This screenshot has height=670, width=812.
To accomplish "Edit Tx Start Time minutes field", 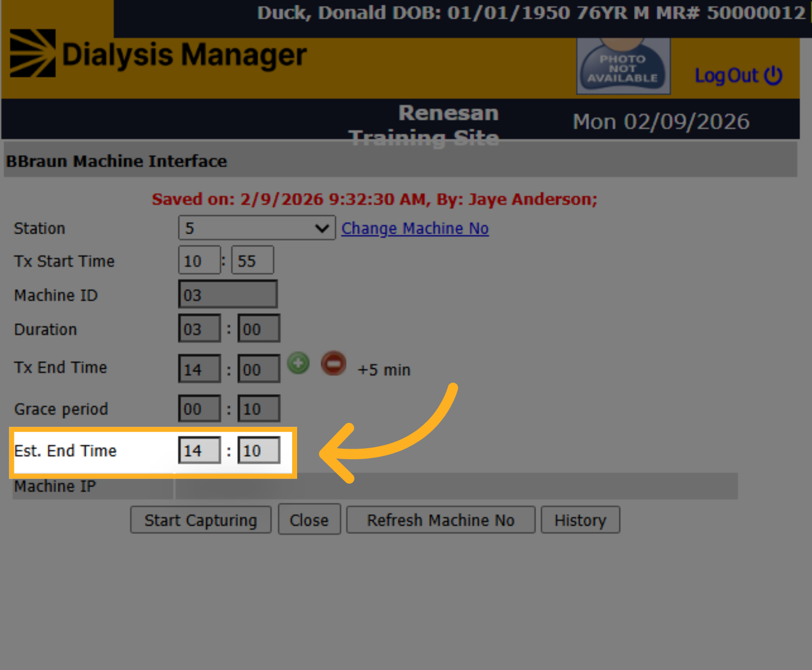I will pos(252,260).
